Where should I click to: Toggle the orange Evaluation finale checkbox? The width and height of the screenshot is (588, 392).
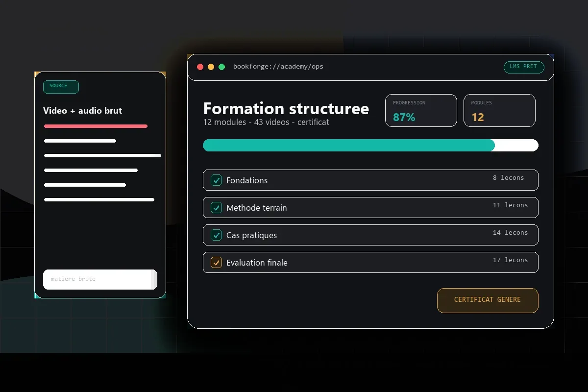click(217, 263)
